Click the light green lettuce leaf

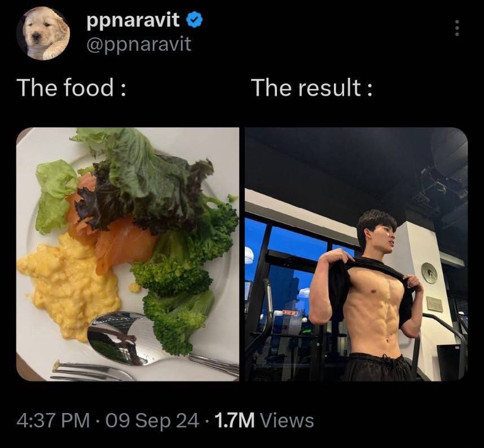pyautogui.click(x=55, y=196)
